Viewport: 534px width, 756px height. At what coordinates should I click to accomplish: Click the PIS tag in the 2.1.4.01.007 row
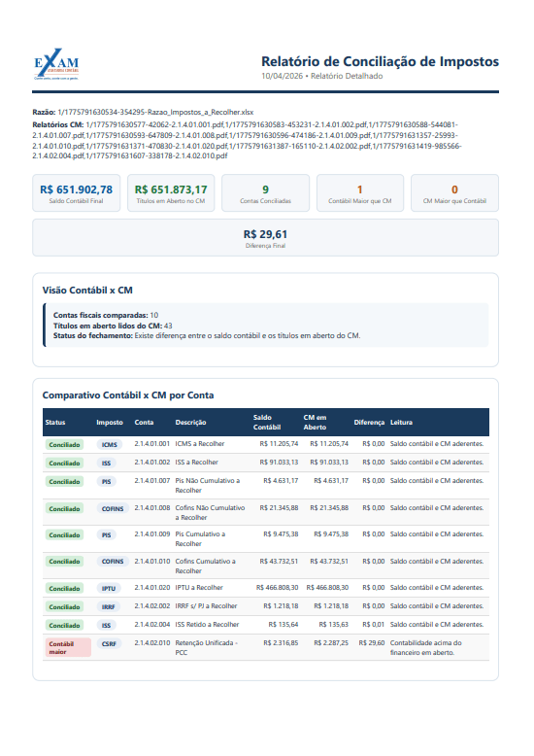coord(107,481)
